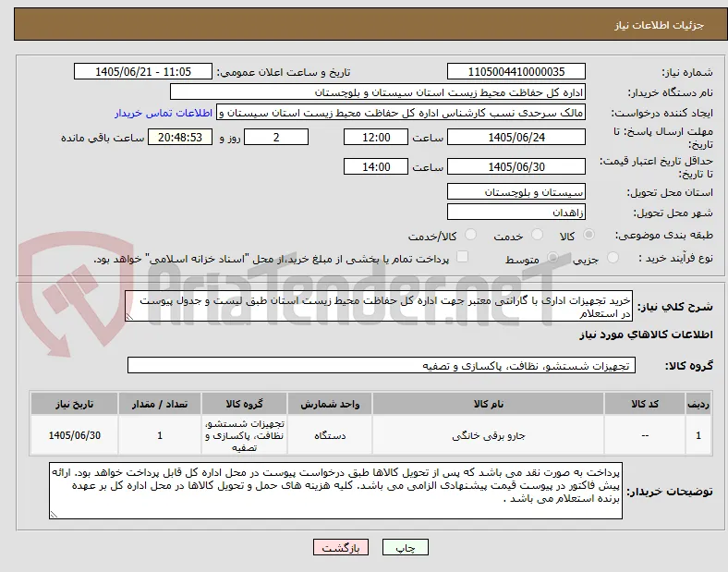Click remaining time field 20:48:53
728x572 pixels.
coord(180,137)
